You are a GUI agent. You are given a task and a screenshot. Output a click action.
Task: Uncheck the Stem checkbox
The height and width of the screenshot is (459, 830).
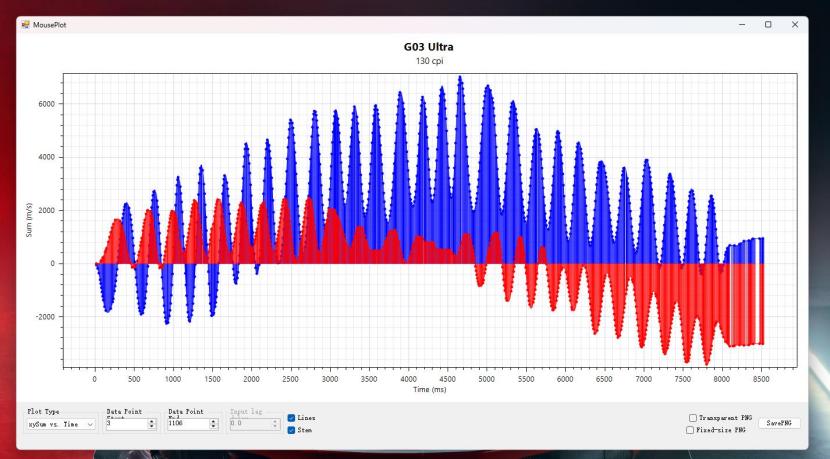point(291,430)
